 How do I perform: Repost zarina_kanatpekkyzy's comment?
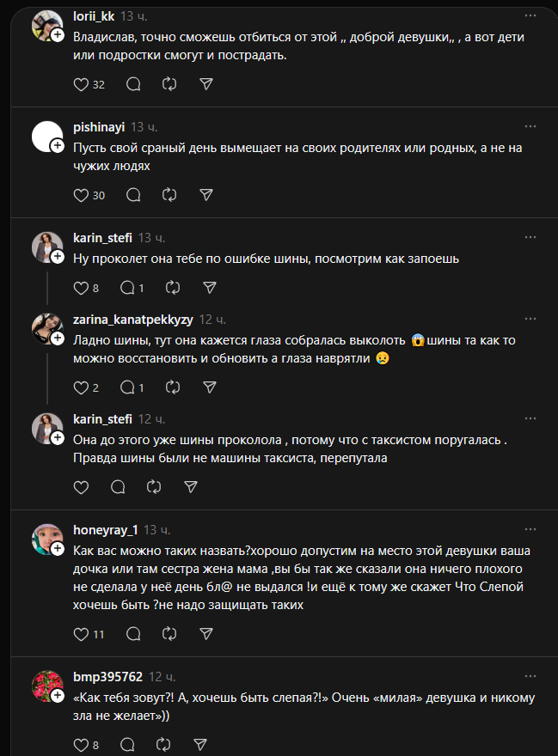pyautogui.click(x=173, y=387)
